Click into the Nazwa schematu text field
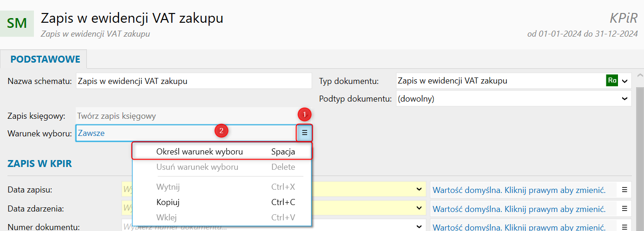Viewport: 644px width, 231px height. (193, 81)
